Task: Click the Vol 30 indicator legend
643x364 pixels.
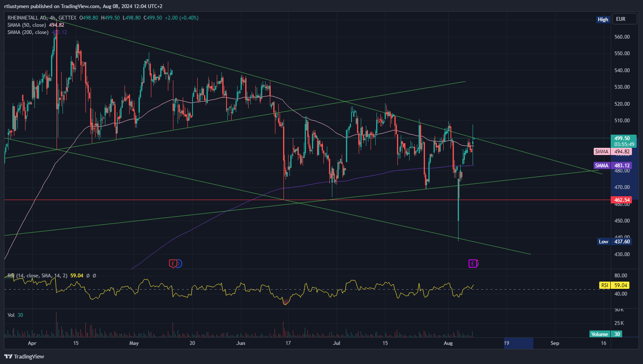Action: click(x=15, y=315)
